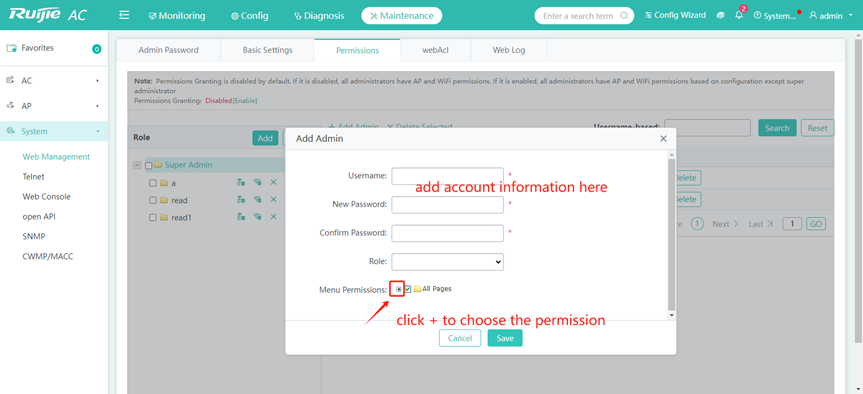Toggle the sidebar collapse hamburger icon
Image resolution: width=863 pixels, height=394 pixels.
tap(124, 15)
